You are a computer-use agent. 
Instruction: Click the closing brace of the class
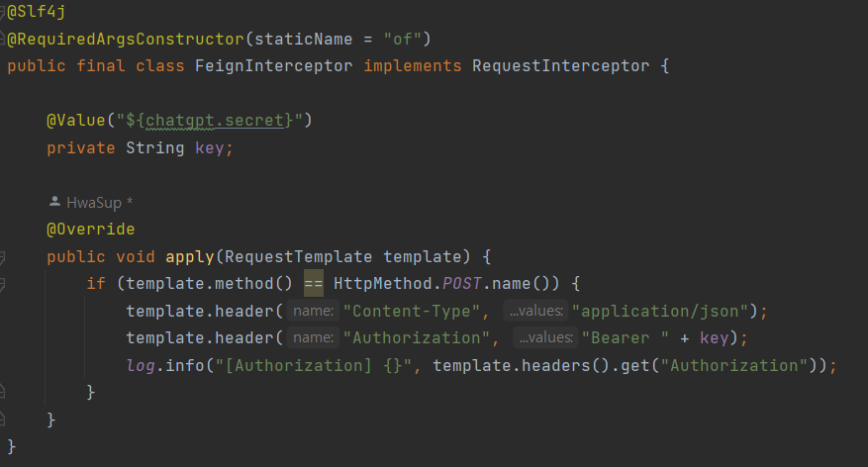click(12, 446)
